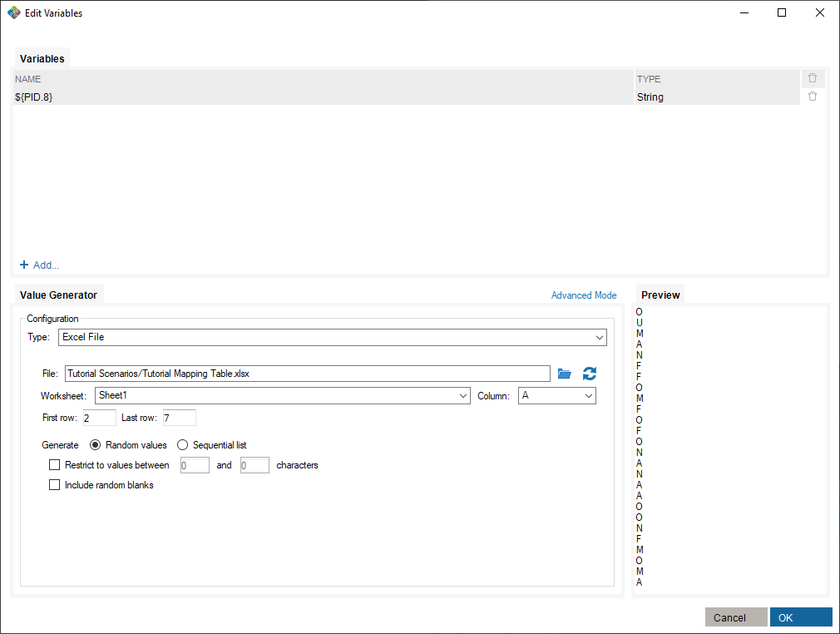Select the Random values radio button
This screenshot has width=840, height=634.
tap(96, 445)
